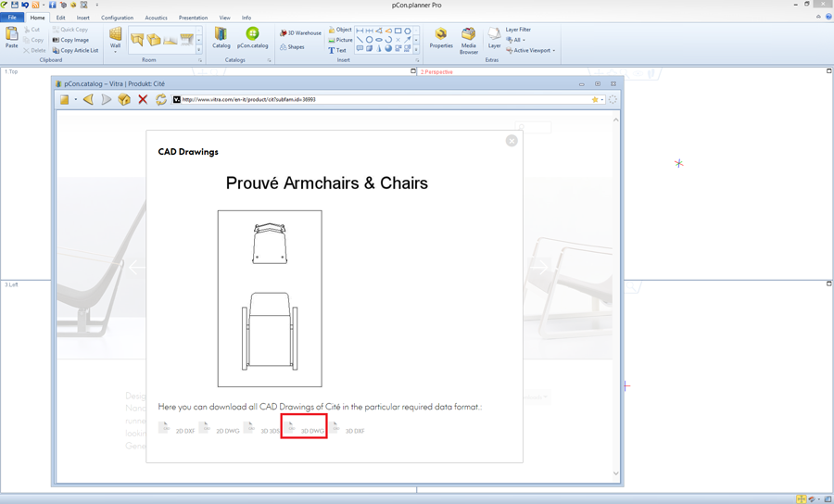Open the Info ribbon tab
This screenshot has width=834, height=504.
246,18
